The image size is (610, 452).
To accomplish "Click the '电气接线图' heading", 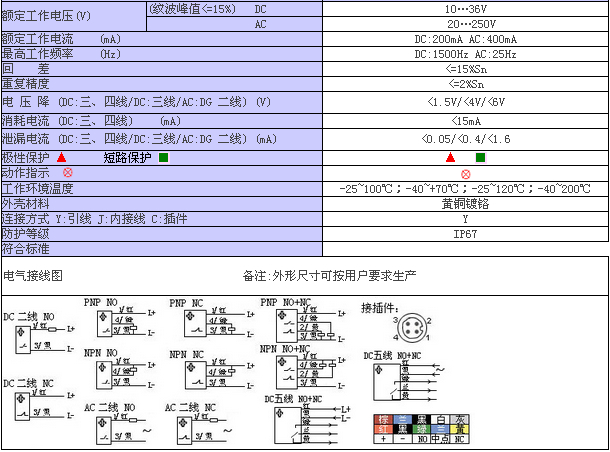I will [x=33, y=276].
